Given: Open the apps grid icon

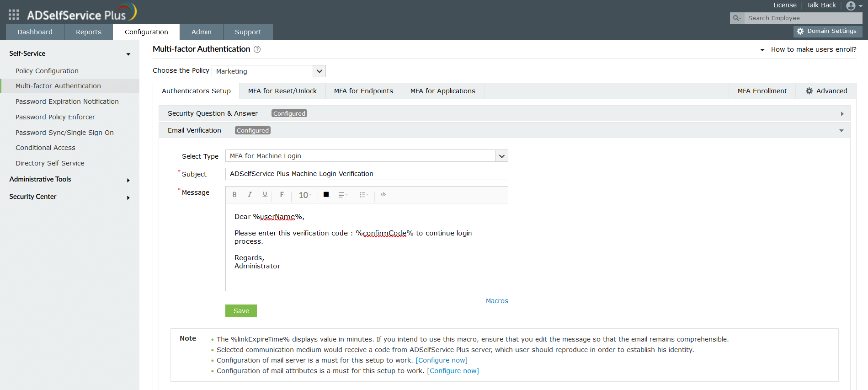Looking at the screenshot, I should pos(14,15).
